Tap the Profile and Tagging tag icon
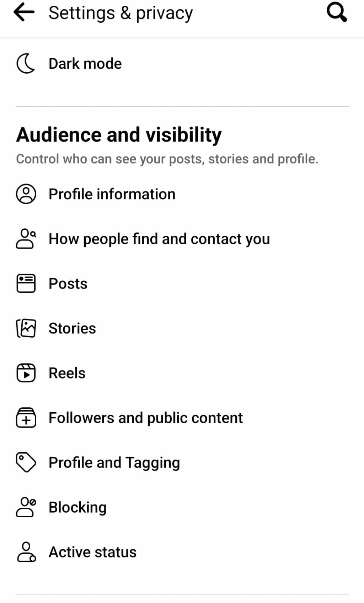Image resolution: width=364 pixels, height=603 pixels. point(26,462)
